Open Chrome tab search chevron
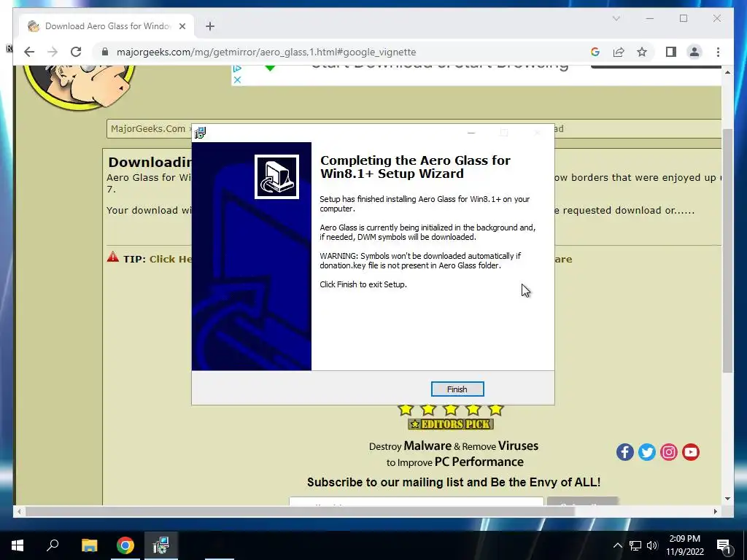 (x=616, y=18)
